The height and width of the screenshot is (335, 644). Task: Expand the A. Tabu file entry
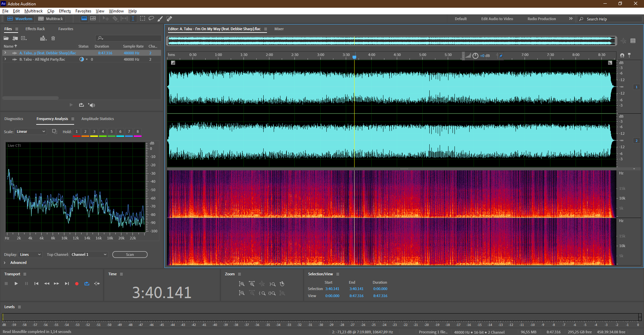coord(5,53)
